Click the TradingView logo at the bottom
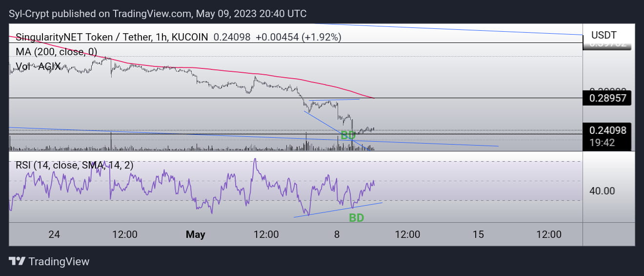This screenshot has width=644, height=276. coord(49,261)
